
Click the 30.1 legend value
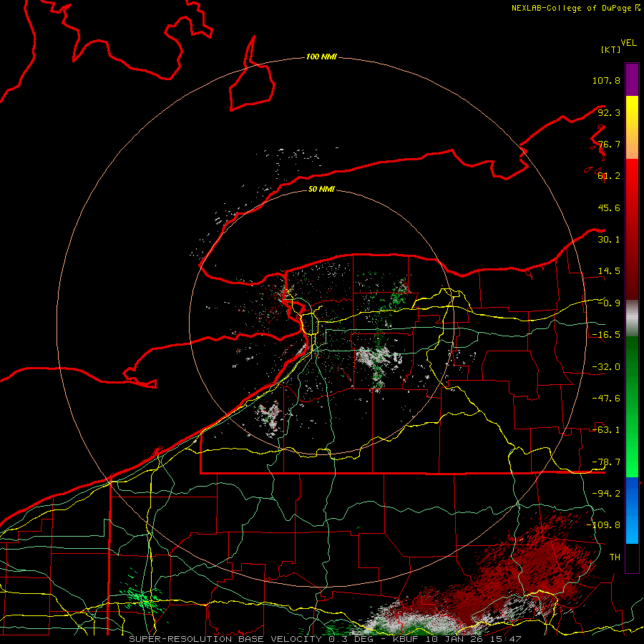point(609,239)
